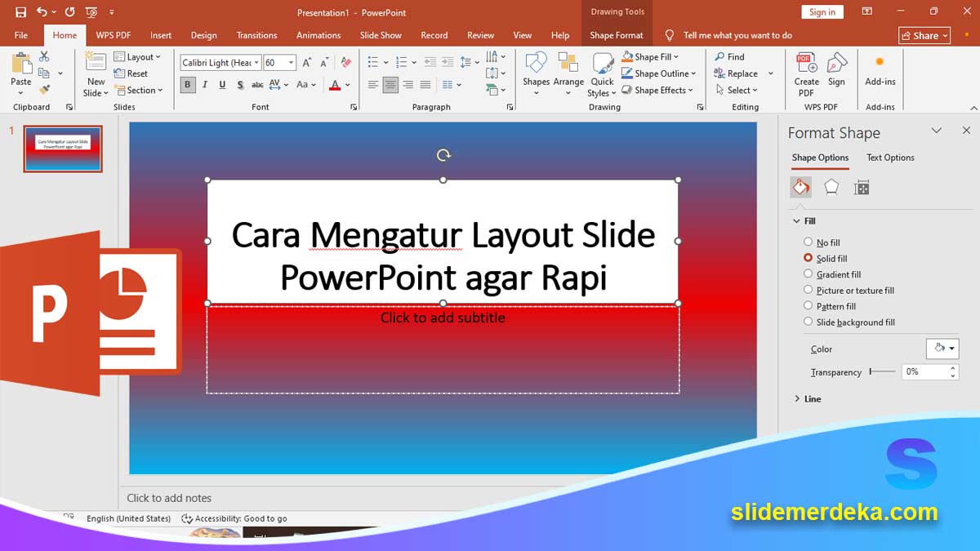The image size is (980, 551).
Task: Open Add-ins
Action: click(x=880, y=72)
